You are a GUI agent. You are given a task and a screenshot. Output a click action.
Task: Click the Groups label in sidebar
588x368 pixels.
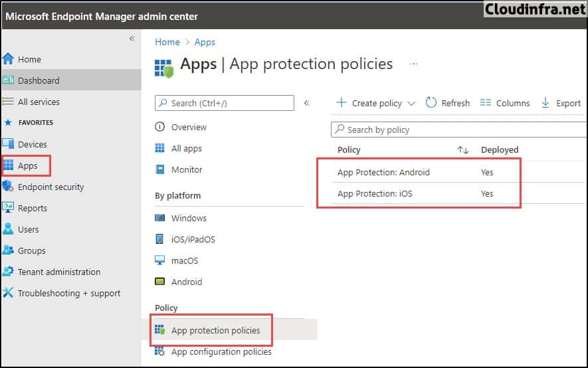click(32, 250)
